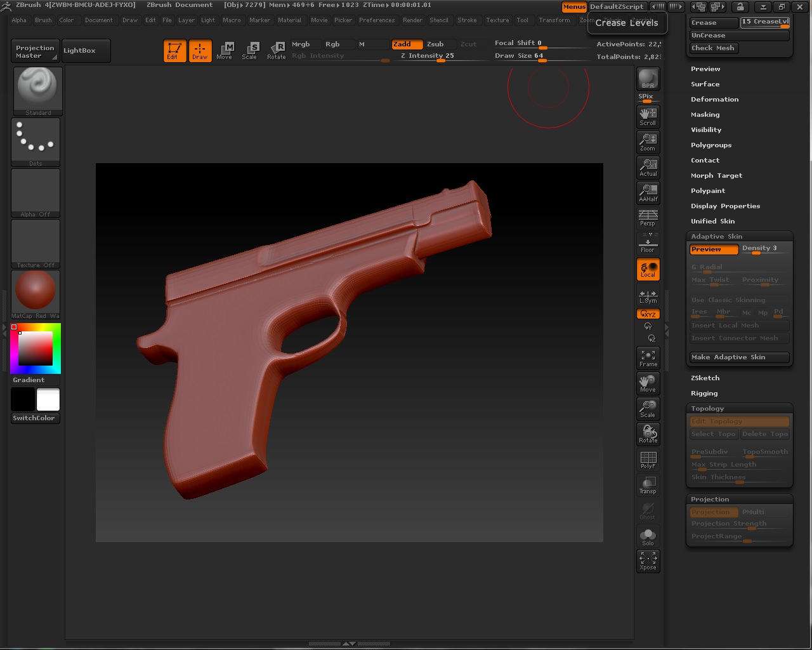Image resolution: width=812 pixels, height=650 pixels.
Task: Click the right shelf Rotate view icon
Action: (648, 434)
